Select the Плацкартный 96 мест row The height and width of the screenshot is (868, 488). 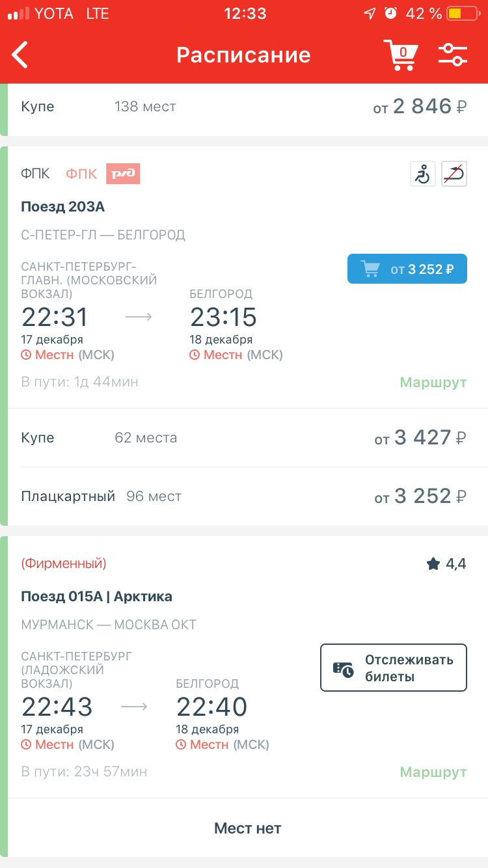click(x=244, y=496)
